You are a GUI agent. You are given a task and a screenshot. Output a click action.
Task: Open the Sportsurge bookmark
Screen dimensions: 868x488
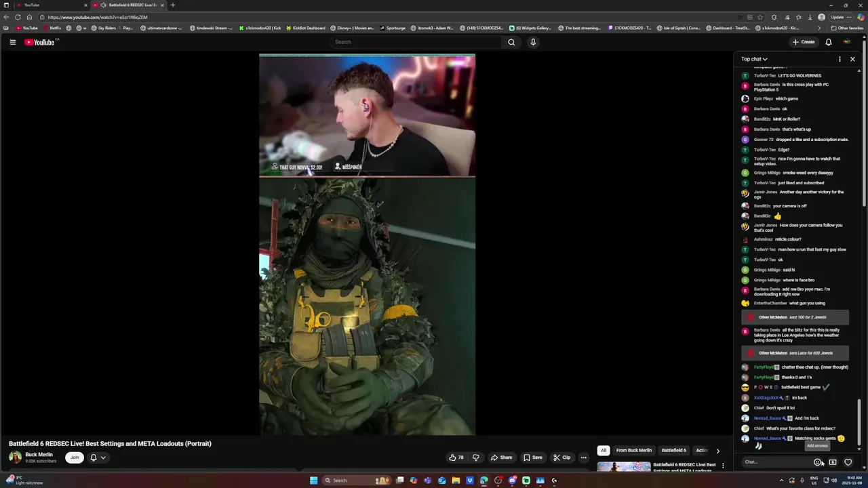coord(393,28)
